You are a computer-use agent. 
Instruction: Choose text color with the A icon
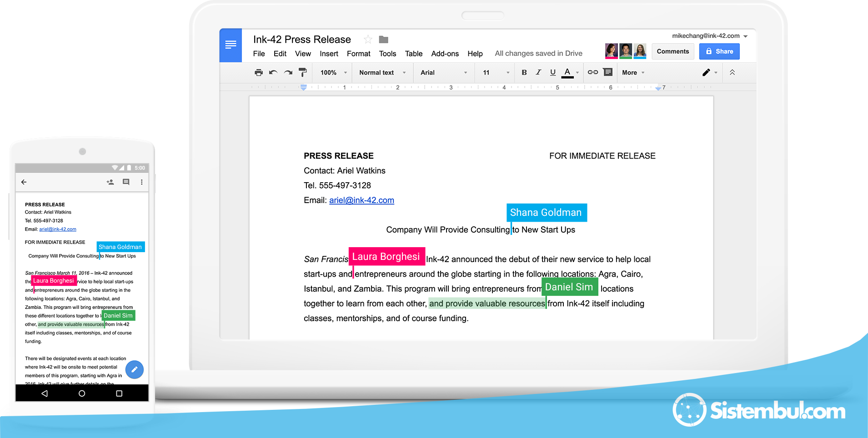pyautogui.click(x=567, y=72)
